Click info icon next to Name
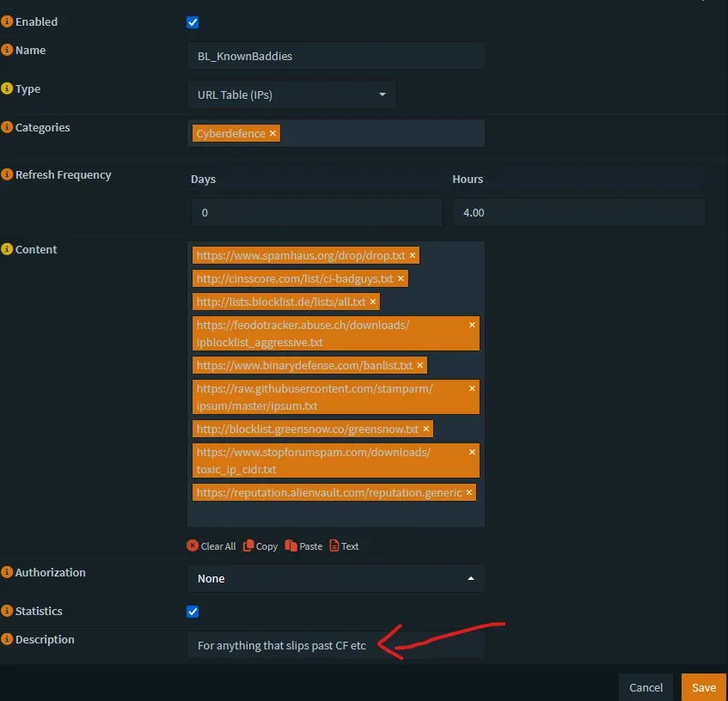 tap(7, 50)
